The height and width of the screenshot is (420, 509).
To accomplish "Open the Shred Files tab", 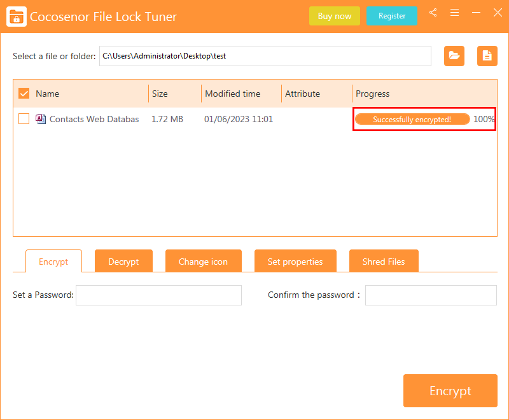I will pos(384,261).
